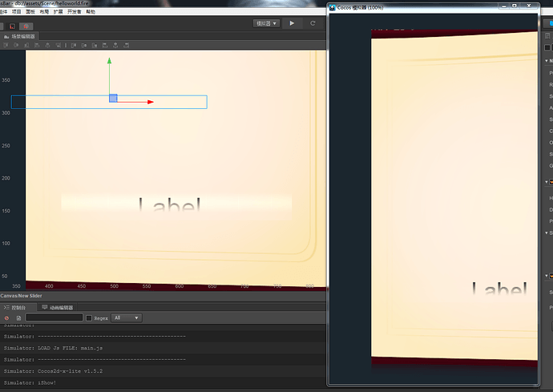Open the 模拟器 preview platform dropdown
This screenshot has width=553, height=392.
[266, 23]
